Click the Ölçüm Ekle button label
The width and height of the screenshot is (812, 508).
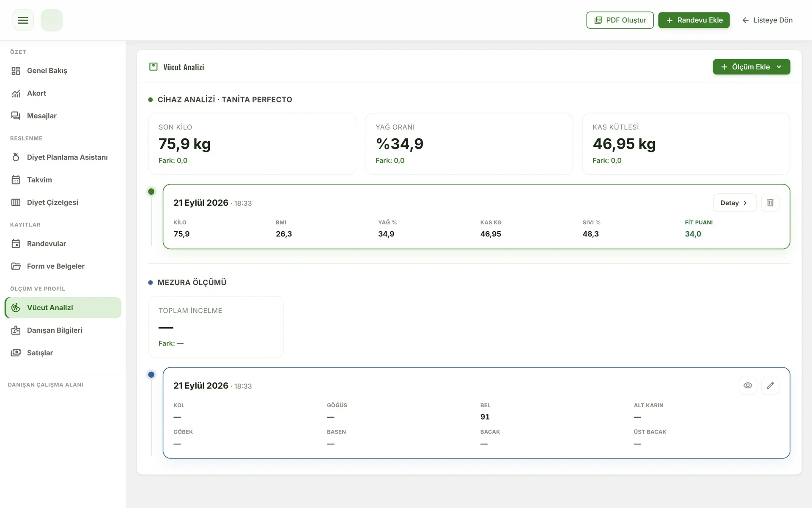point(751,67)
